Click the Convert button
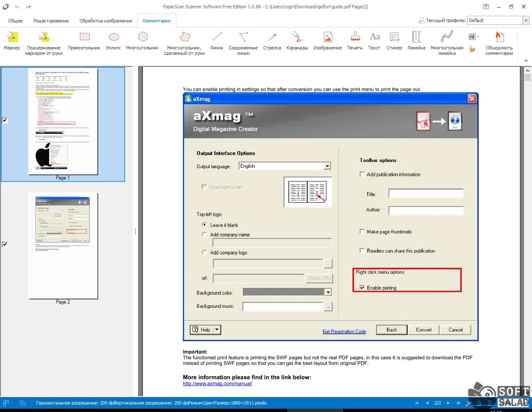This screenshot has height=412, width=532. [424, 330]
